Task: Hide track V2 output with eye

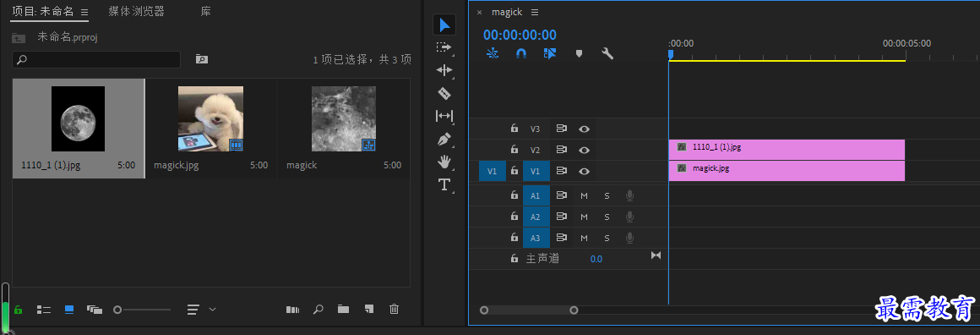Action: coord(585,150)
